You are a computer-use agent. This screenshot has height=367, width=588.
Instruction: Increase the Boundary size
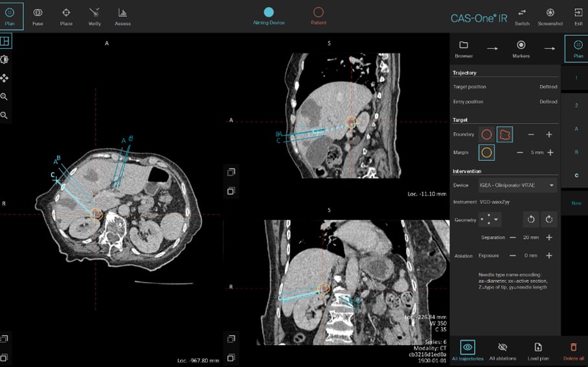point(549,134)
